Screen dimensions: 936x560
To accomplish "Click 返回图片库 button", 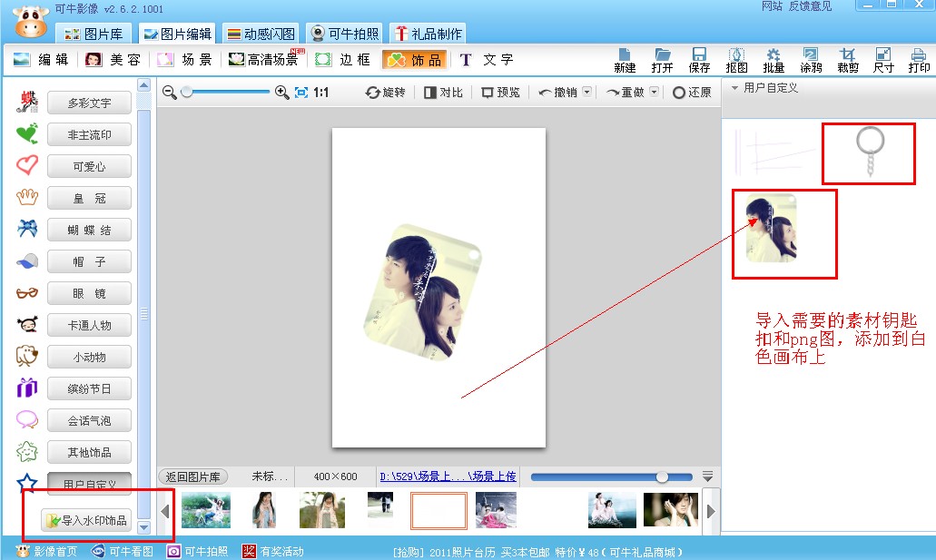I will click(x=192, y=476).
